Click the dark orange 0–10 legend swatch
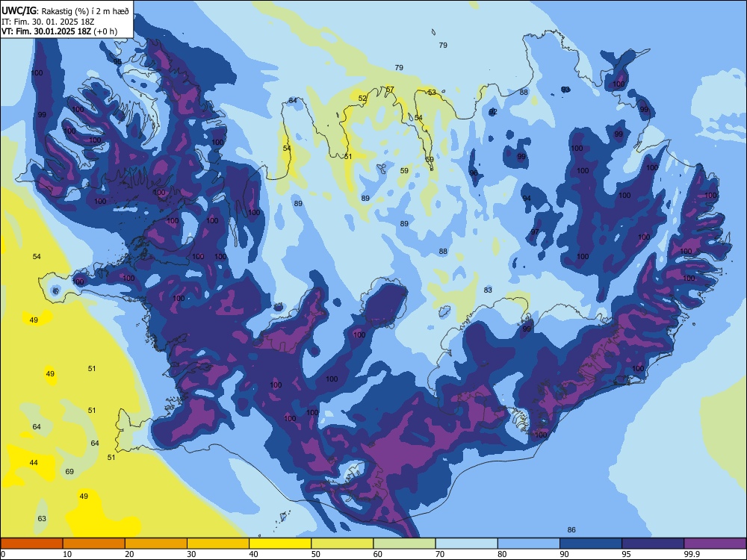This screenshot has width=747, height=560. 31,544
